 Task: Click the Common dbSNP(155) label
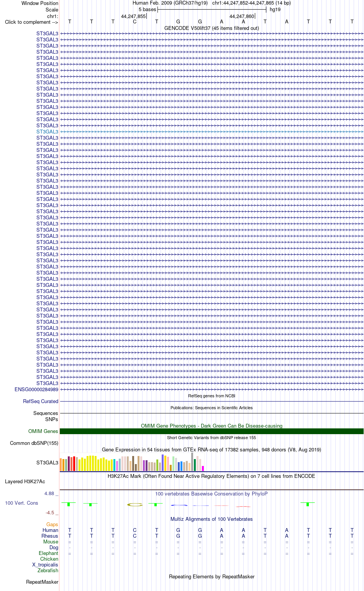click(34, 443)
